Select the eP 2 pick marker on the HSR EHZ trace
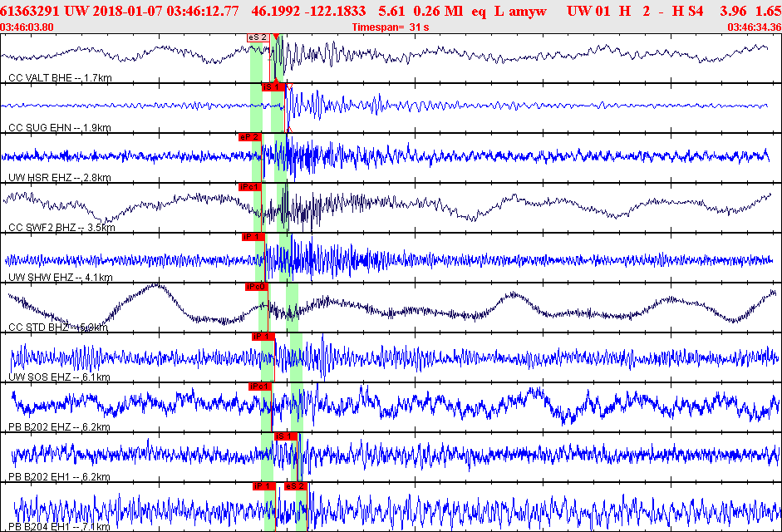Viewport: 782px width, 532px height. (250, 137)
